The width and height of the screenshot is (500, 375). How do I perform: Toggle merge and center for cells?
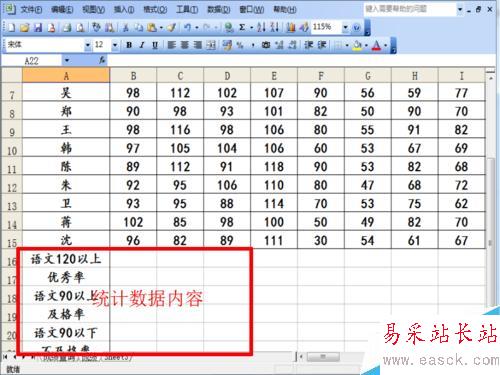pos(211,45)
